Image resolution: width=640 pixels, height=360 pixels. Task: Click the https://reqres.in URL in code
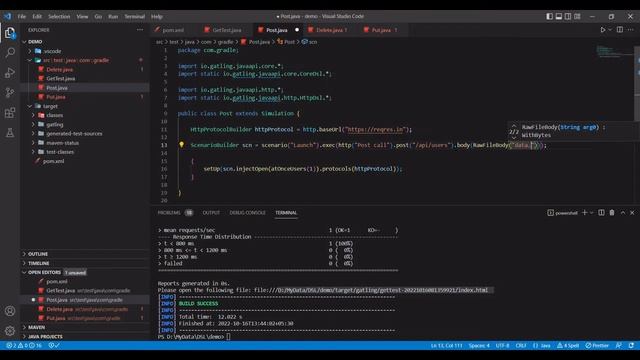[375, 129]
